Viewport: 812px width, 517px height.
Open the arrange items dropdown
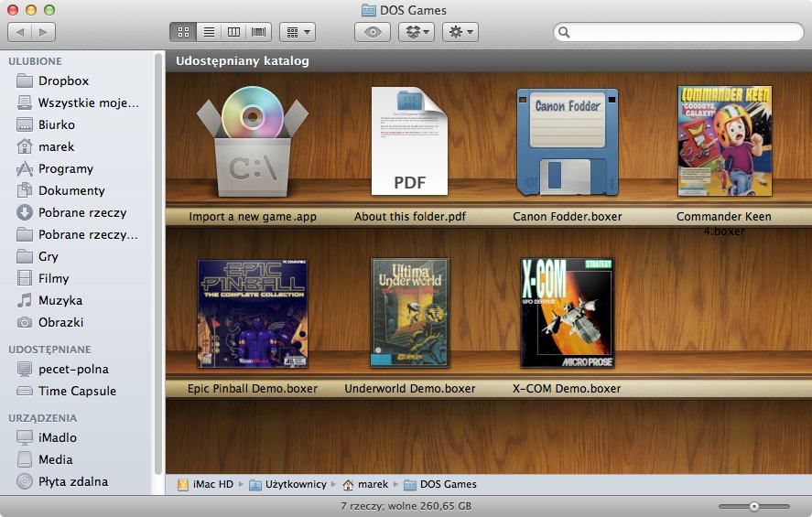coord(298,32)
